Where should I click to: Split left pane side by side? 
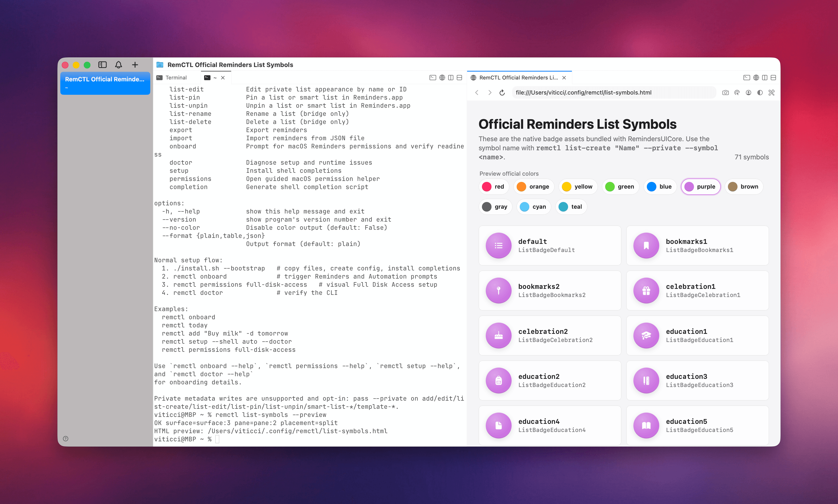point(451,78)
